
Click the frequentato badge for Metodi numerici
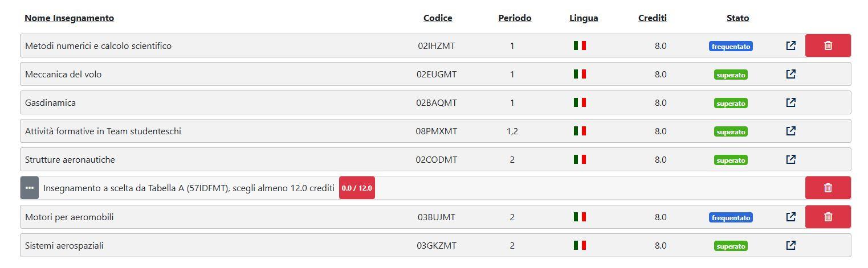pos(731,47)
